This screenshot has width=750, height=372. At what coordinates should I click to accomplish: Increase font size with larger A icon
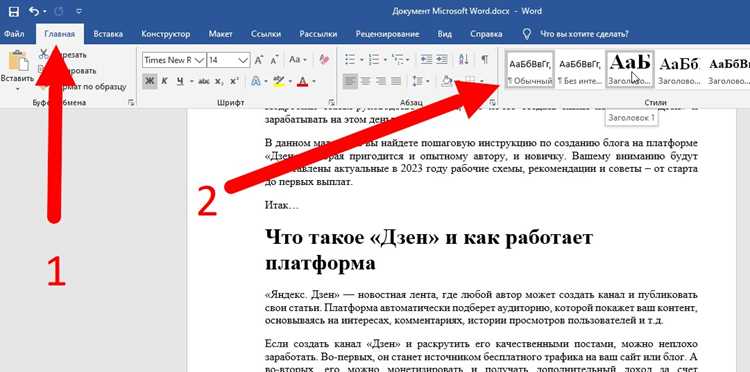pos(259,60)
